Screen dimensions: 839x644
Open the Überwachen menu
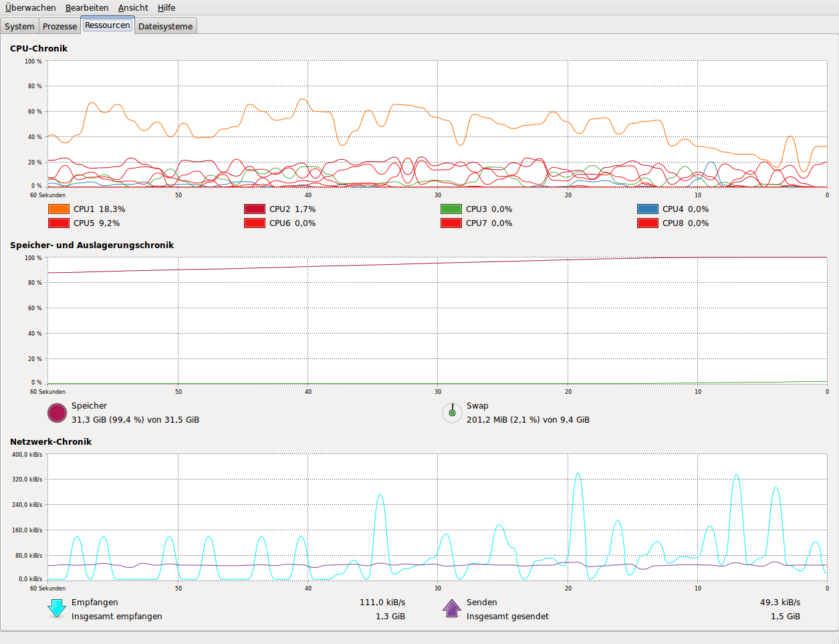[x=31, y=8]
